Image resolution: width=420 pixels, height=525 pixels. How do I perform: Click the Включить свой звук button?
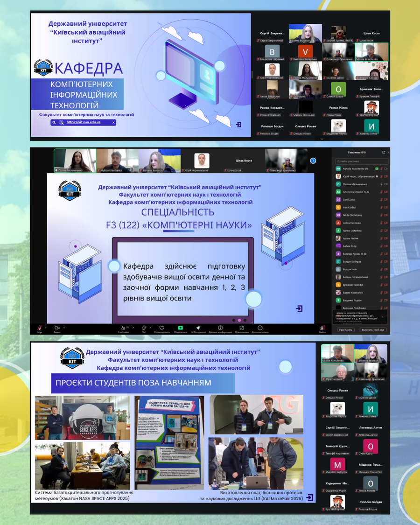(x=373, y=329)
